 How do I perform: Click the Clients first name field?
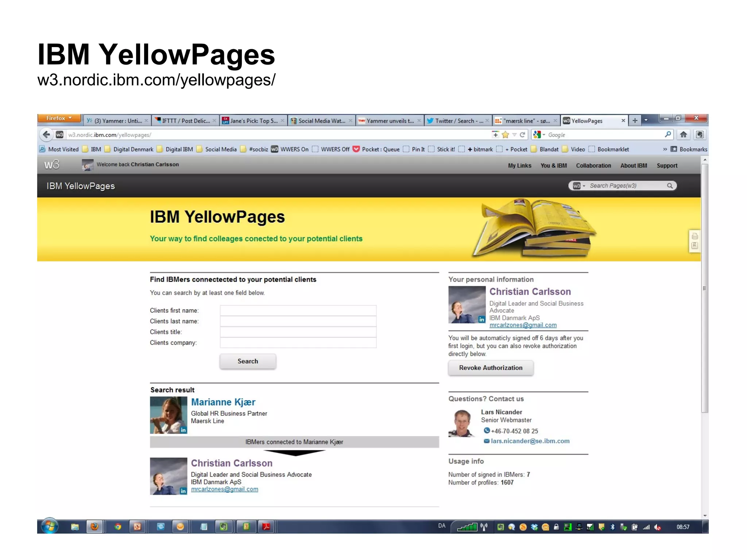(x=298, y=310)
